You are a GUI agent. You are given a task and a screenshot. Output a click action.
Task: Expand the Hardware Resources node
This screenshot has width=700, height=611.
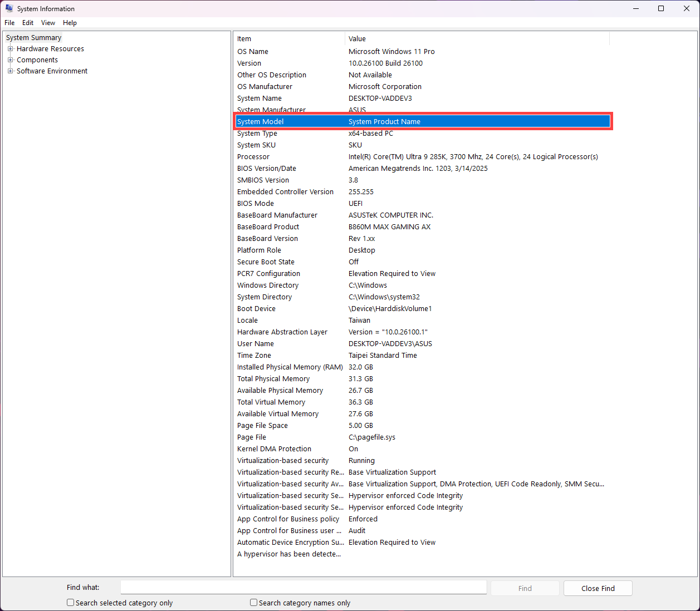pos(10,49)
